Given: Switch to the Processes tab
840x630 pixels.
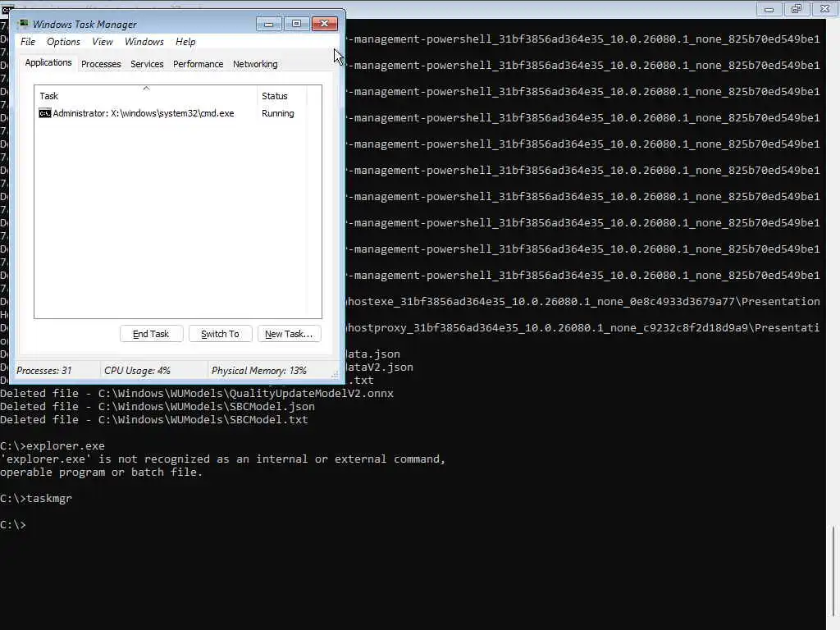Looking at the screenshot, I should coord(101,64).
